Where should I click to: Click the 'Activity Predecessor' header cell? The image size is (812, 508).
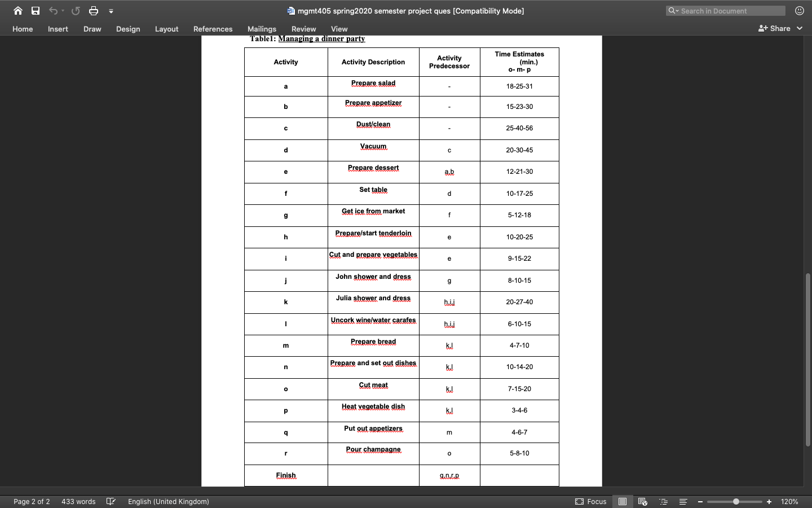(x=449, y=62)
